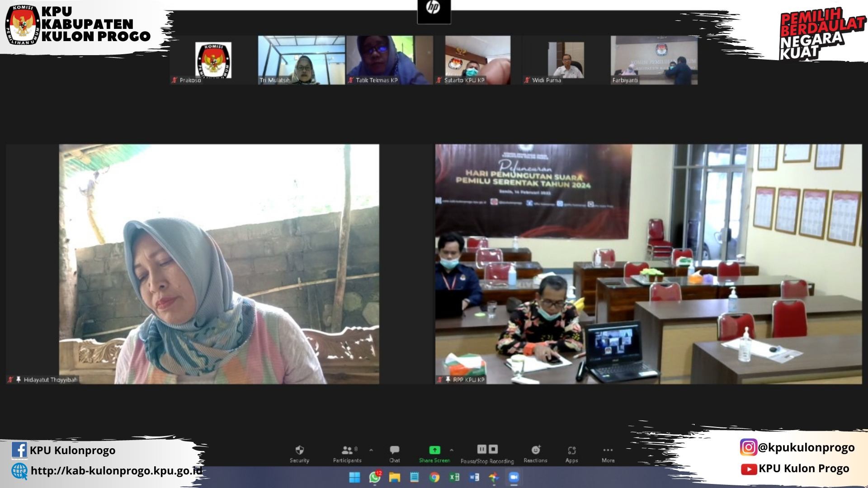Viewport: 868px width, 488px height.
Task: Stop the meeting recording
Action: pos(493,449)
